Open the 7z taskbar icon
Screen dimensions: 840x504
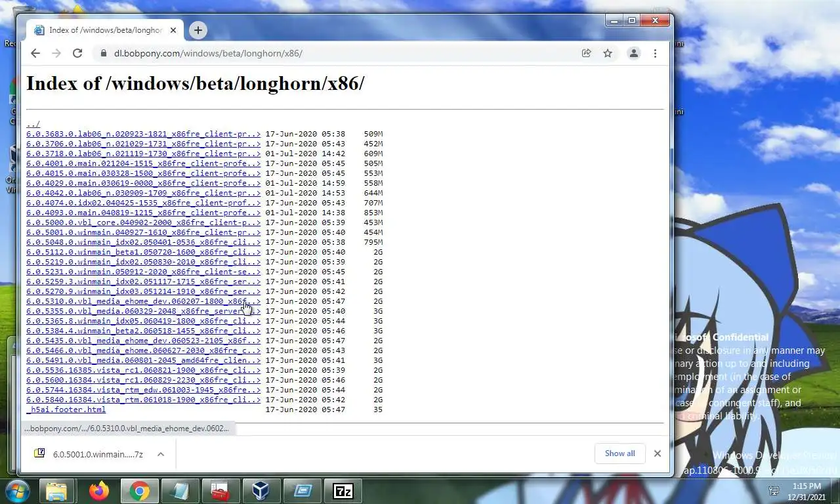343,491
